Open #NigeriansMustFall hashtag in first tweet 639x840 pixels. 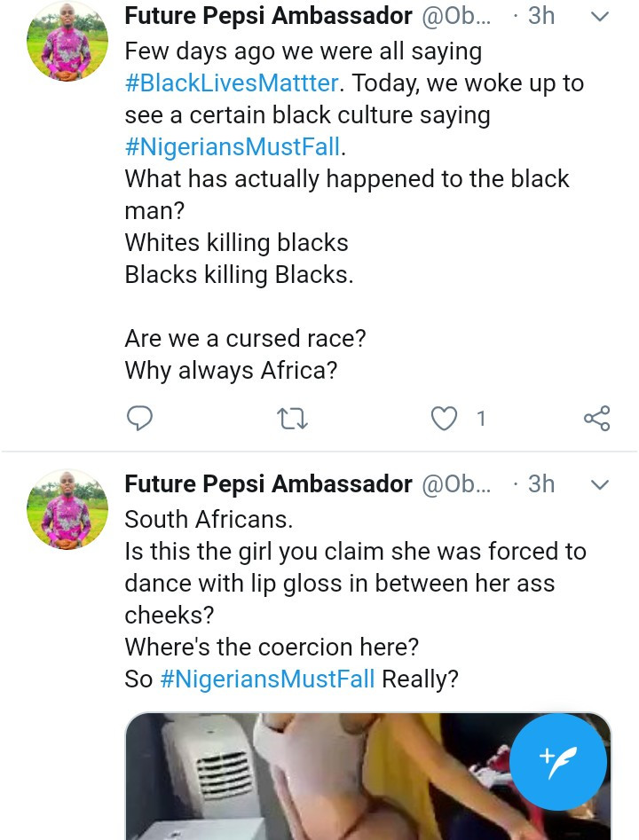[233, 146]
